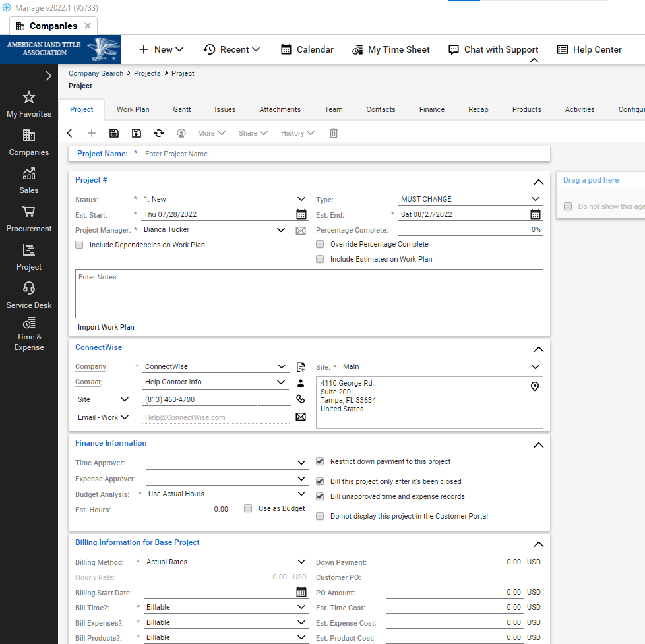Open Billing Start Date calendar picker

301,592
